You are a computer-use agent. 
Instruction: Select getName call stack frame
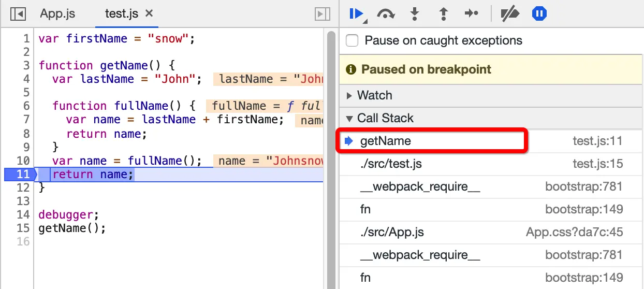[x=491, y=141]
